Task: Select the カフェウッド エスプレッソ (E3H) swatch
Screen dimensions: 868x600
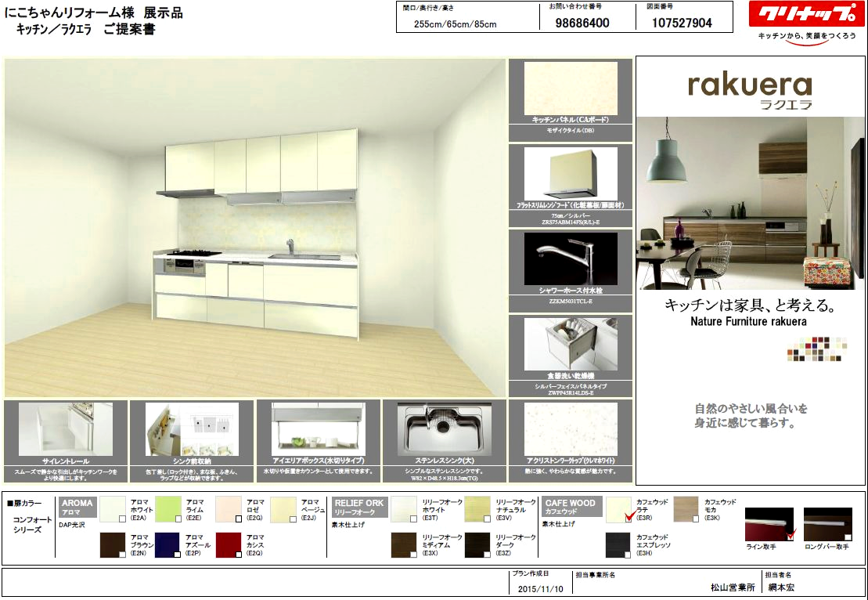Action: (x=618, y=544)
